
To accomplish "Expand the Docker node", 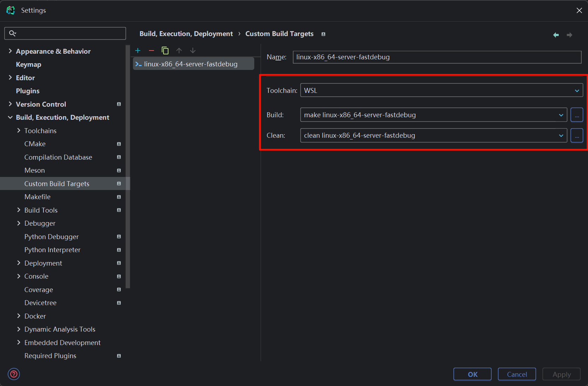I will coord(19,316).
